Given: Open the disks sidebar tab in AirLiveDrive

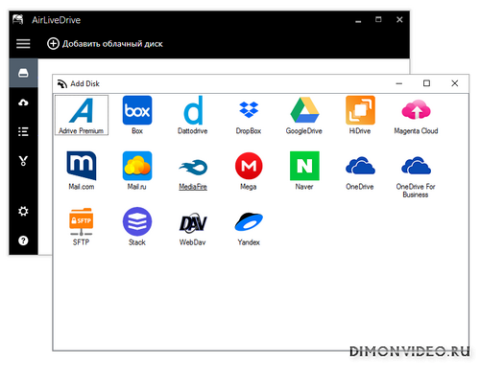Looking at the screenshot, I should [23, 73].
